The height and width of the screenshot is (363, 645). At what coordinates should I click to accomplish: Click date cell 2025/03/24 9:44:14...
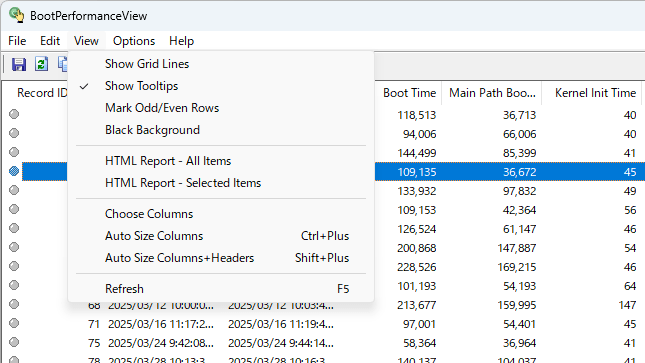tap(281, 343)
